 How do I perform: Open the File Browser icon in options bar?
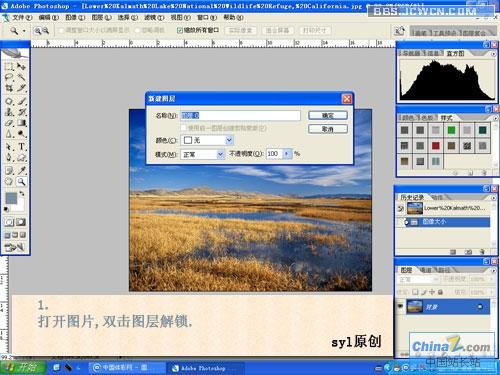coord(399,31)
